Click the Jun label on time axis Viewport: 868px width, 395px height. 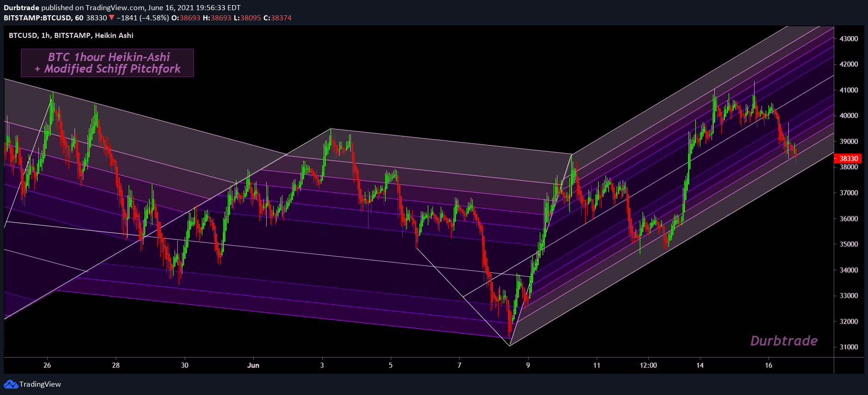click(x=253, y=365)
